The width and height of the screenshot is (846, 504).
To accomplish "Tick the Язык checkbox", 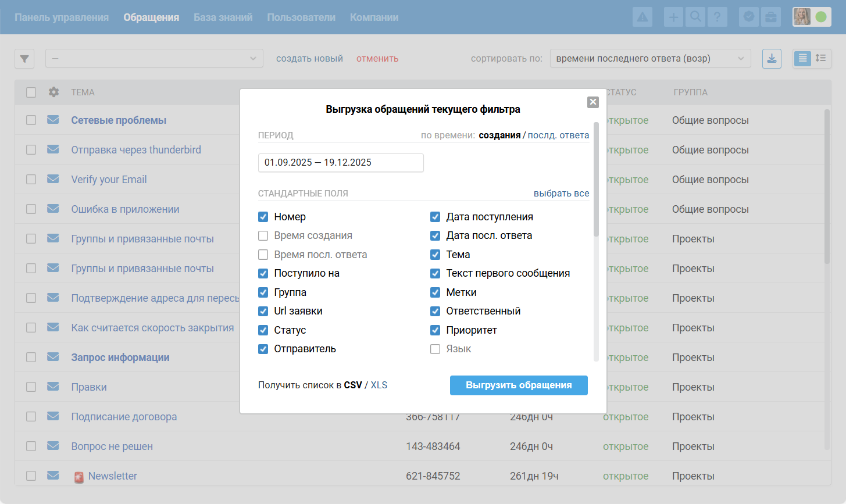I will coord(435,349).
